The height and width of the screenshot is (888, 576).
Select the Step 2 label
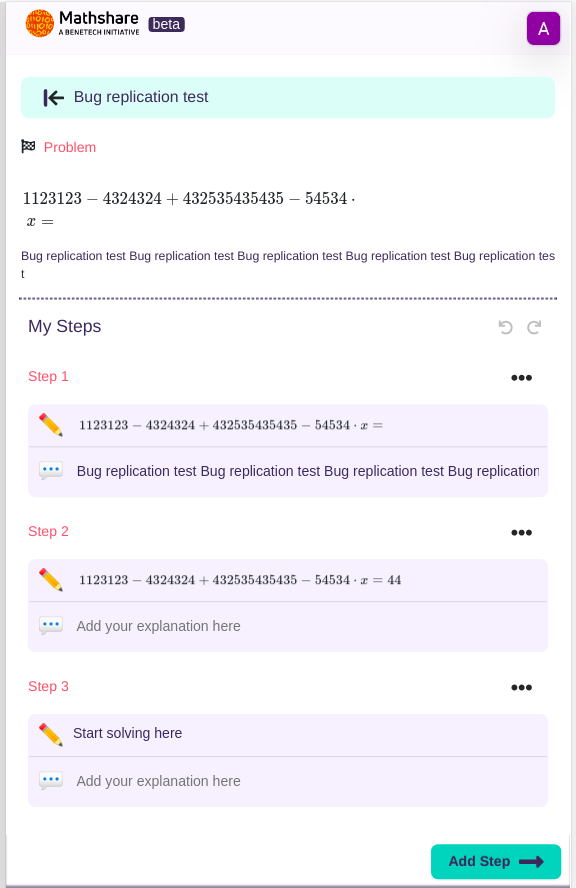[x=48, y=531]
